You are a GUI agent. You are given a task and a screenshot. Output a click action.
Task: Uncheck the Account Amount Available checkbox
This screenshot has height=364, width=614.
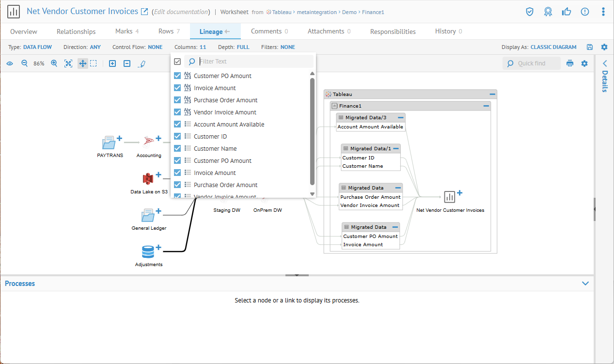tap(177, 124)
